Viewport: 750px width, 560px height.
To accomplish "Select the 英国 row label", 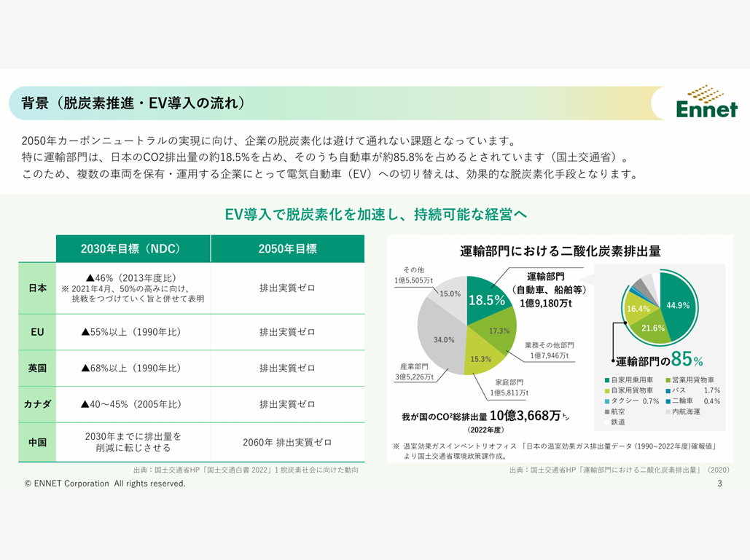I will pyautogui.click(x=37, y=368).
